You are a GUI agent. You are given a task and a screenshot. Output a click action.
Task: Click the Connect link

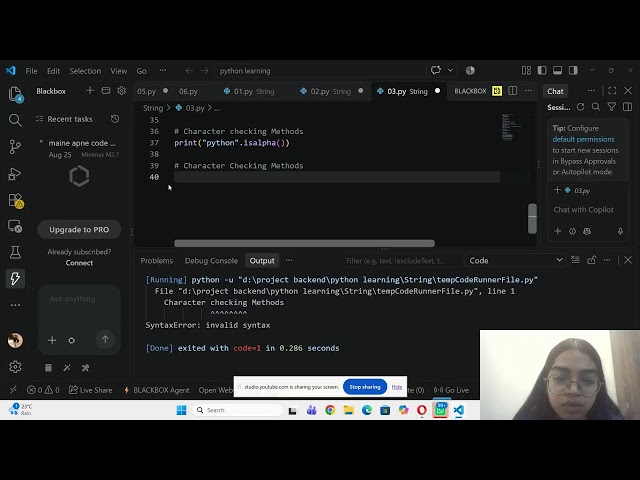pos(79,263)
